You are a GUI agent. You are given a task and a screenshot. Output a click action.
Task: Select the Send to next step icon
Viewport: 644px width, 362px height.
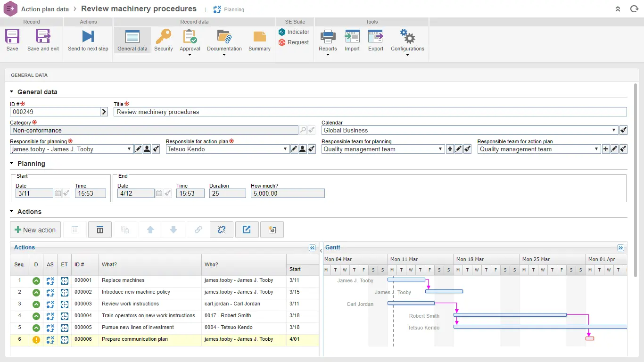(88, 40)
